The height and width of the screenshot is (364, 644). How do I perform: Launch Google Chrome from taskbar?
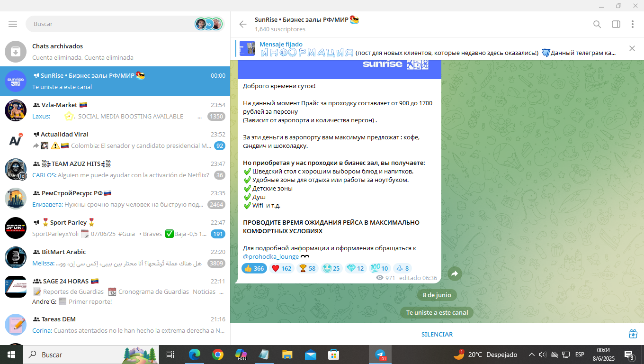coord(218,355)
